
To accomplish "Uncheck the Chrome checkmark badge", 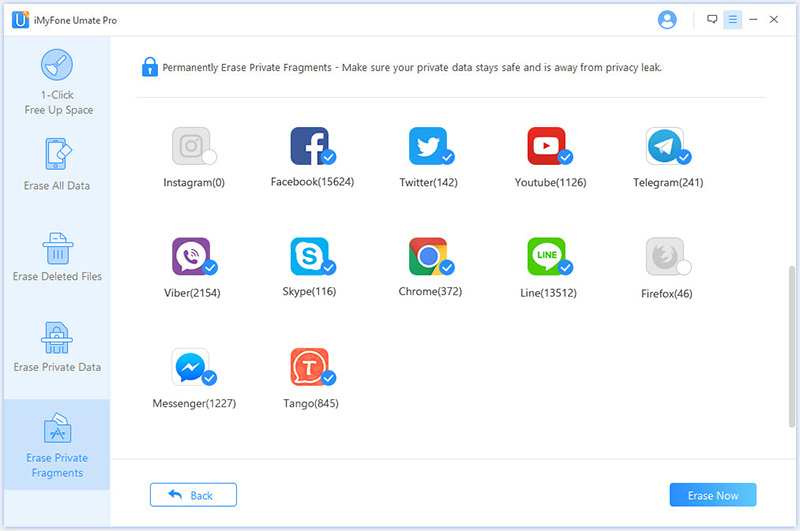I will coord(447,267).
